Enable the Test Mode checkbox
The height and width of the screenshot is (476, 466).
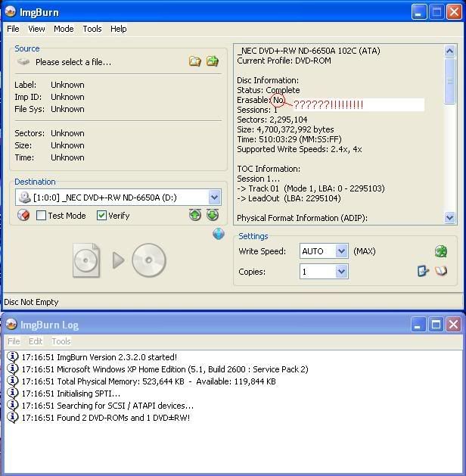coord(41,216)
